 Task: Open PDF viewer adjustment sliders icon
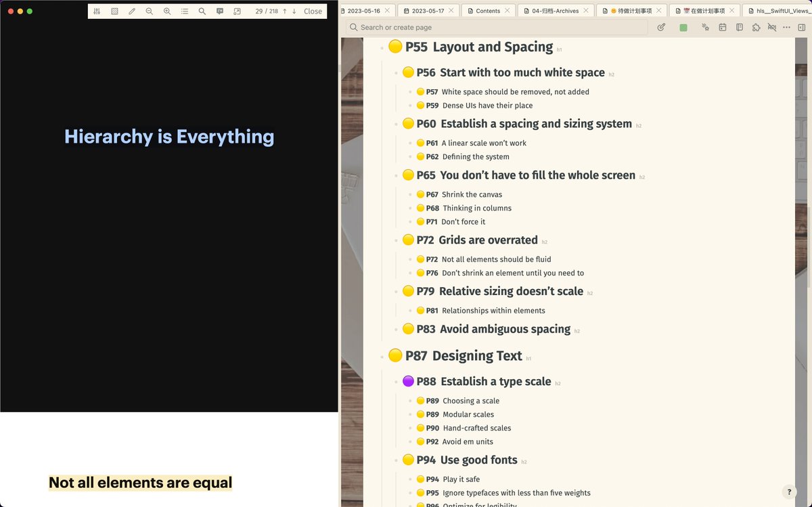(97, 12)
